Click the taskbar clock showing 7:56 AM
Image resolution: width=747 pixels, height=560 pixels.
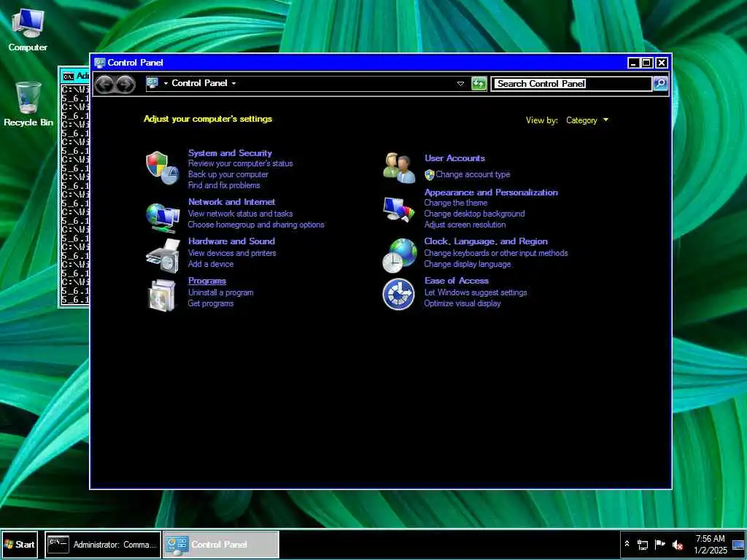click(711, 545)
